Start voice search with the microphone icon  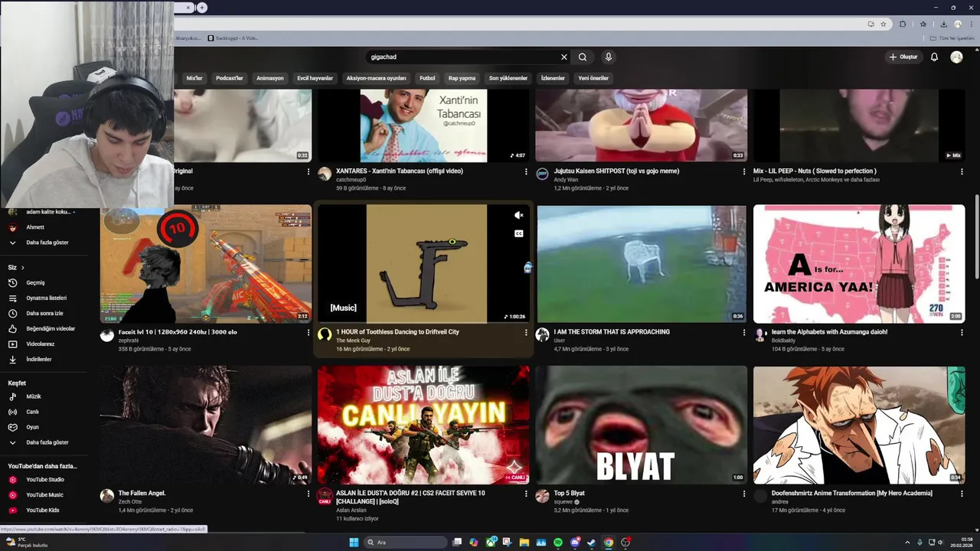609,57
